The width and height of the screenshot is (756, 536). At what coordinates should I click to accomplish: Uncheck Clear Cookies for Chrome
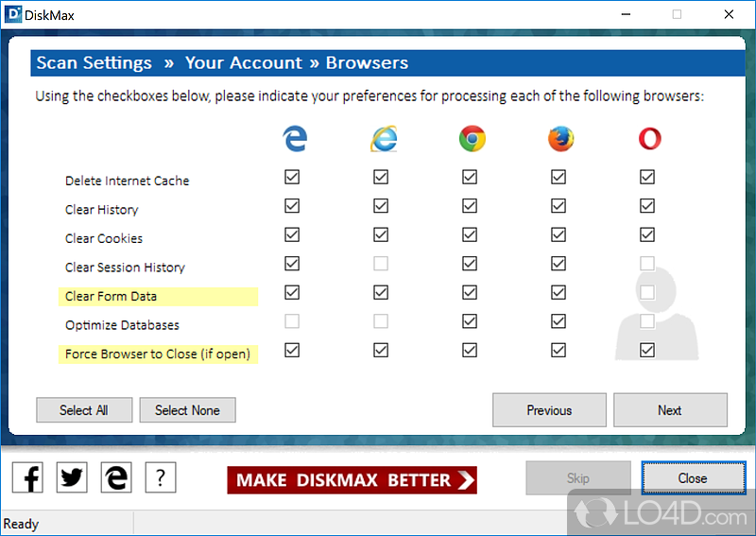(x=470, y=234)
